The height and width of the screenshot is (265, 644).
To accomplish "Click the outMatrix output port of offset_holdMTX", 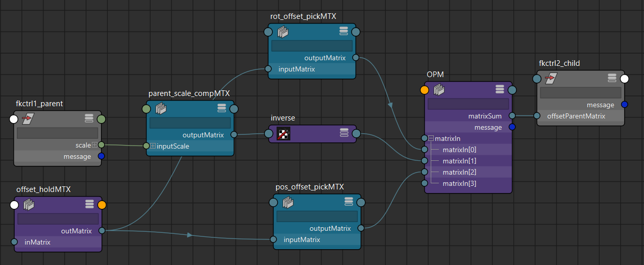I will click(x=102, y=231).
